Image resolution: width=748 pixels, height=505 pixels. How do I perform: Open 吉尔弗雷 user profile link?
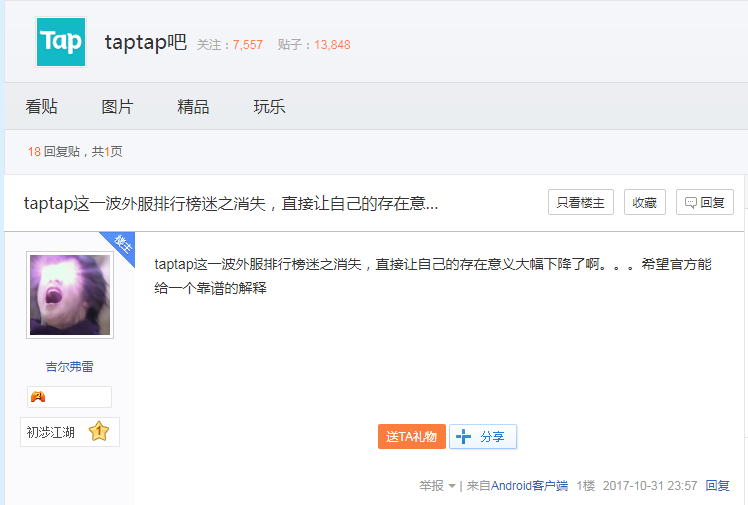(70, 367)
